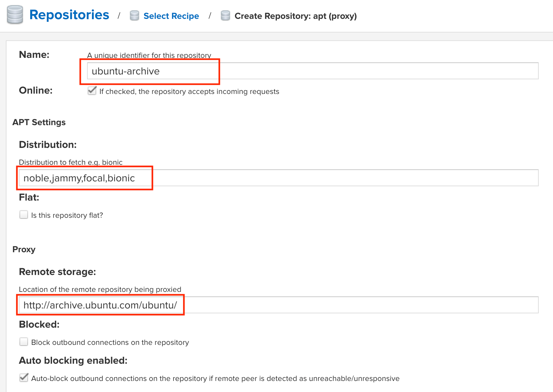This screenshot has width=553, height=392.
Task: Click the 'repository accepts incoming requests' label
Action: click(189, 92)
